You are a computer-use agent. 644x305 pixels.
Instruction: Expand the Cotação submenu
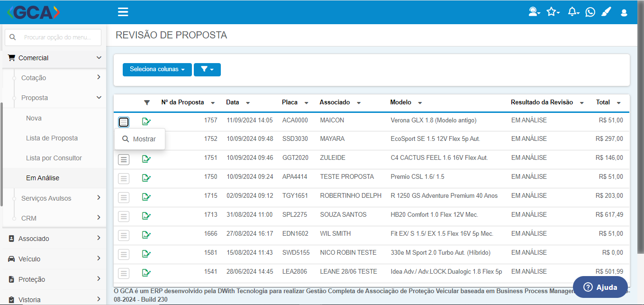click(x=54, y=78)
